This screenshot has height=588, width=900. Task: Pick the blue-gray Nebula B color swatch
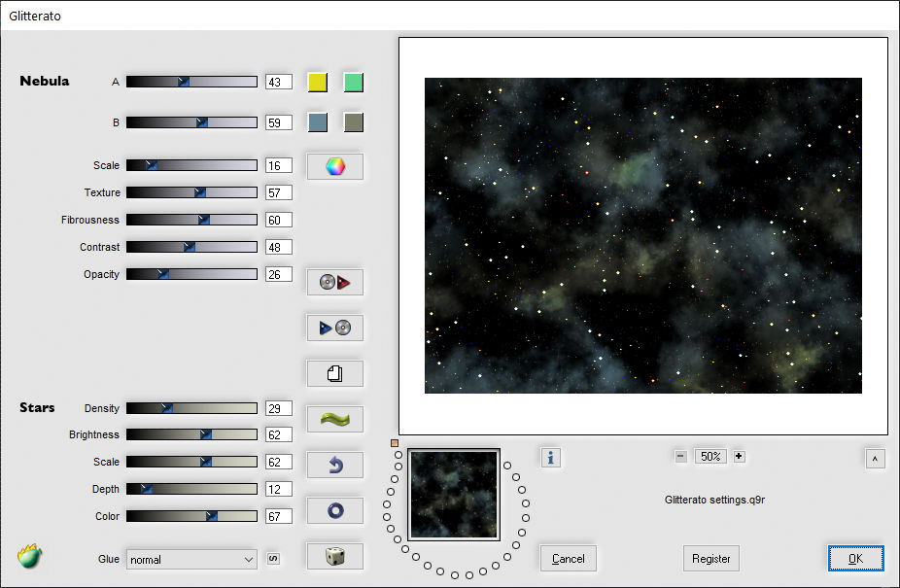pyautogui.click(x=318, y=122)
